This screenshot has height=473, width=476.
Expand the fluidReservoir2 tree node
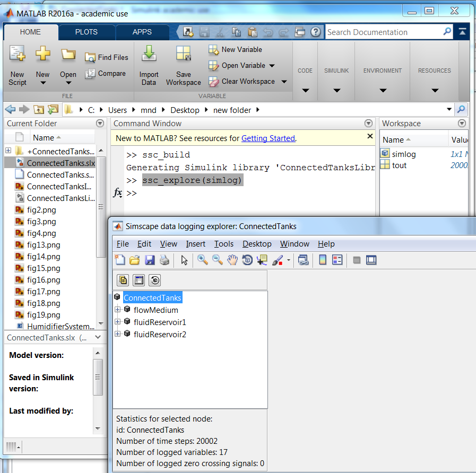(118, 334)
